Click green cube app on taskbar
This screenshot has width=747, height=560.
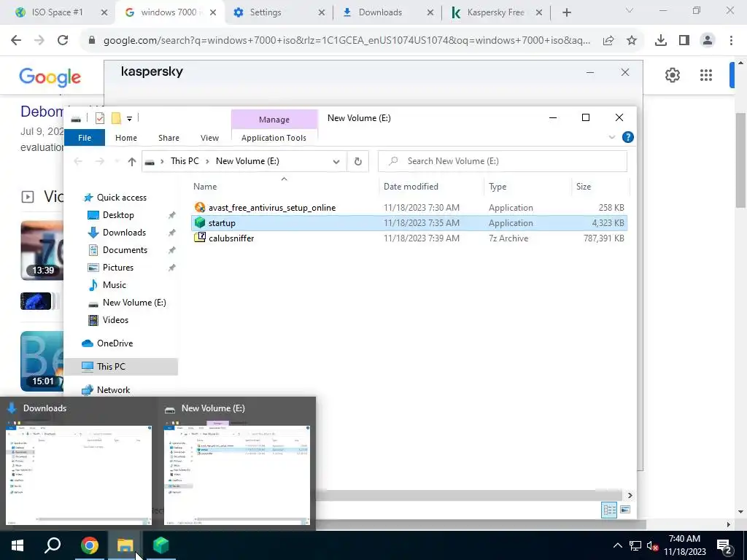161,545
